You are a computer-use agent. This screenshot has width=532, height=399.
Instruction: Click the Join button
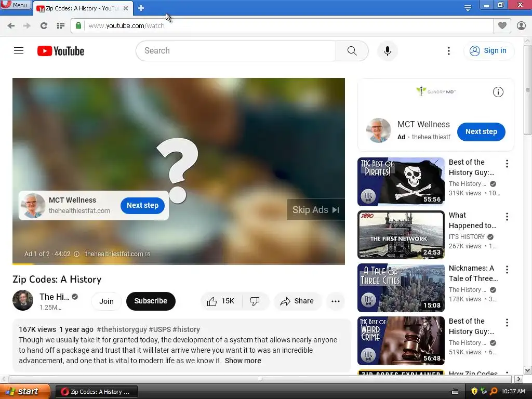106,301
